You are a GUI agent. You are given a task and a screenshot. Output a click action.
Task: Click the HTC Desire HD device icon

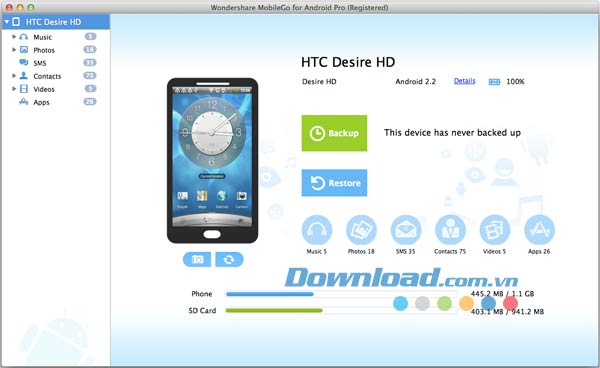[x=16, y=22]
